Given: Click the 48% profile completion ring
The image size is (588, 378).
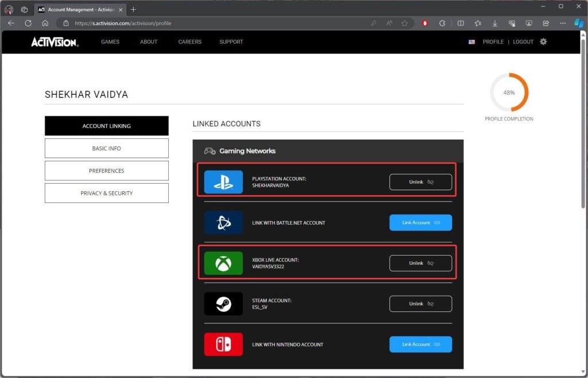Looking at the screenshot, I should pyautogui.click(x=509, y=92).
